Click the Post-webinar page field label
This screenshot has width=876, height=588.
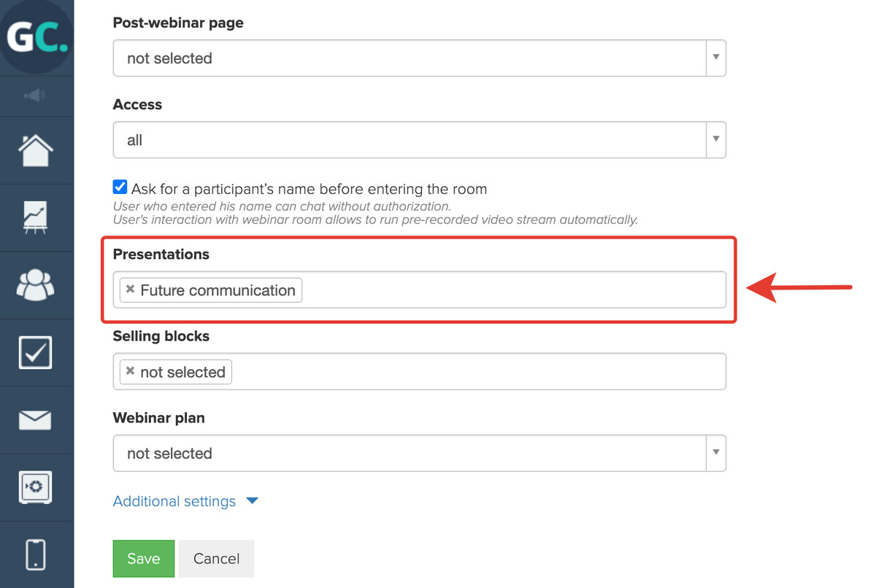pos(178,23)
